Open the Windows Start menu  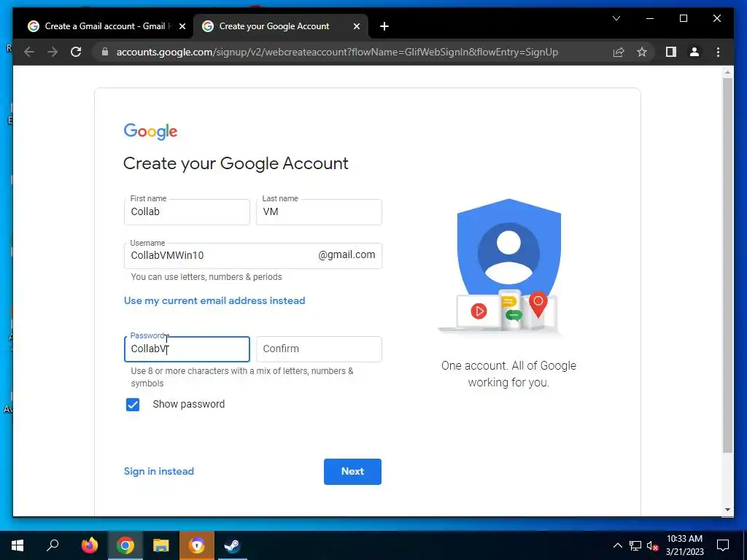[x=18, y=545]
